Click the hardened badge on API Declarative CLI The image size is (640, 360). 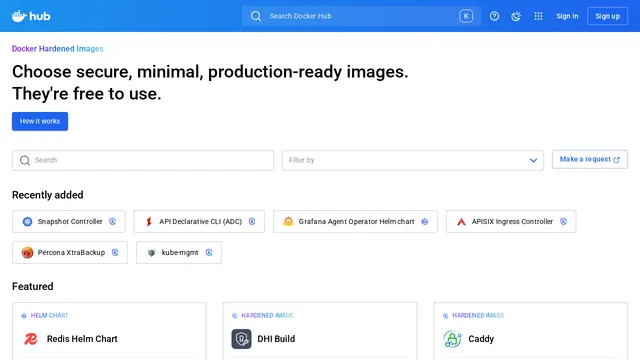252,221
